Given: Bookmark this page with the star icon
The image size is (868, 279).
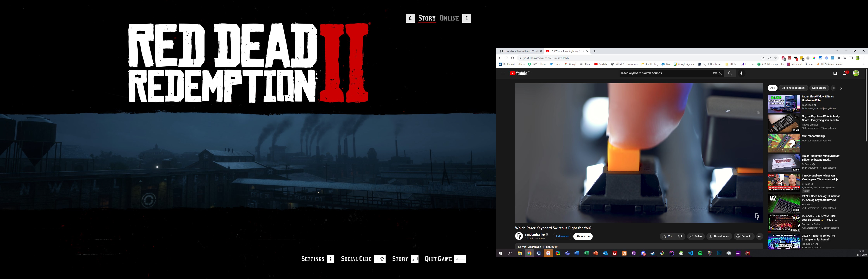Looking at the screenshot, I should point(775,58).
